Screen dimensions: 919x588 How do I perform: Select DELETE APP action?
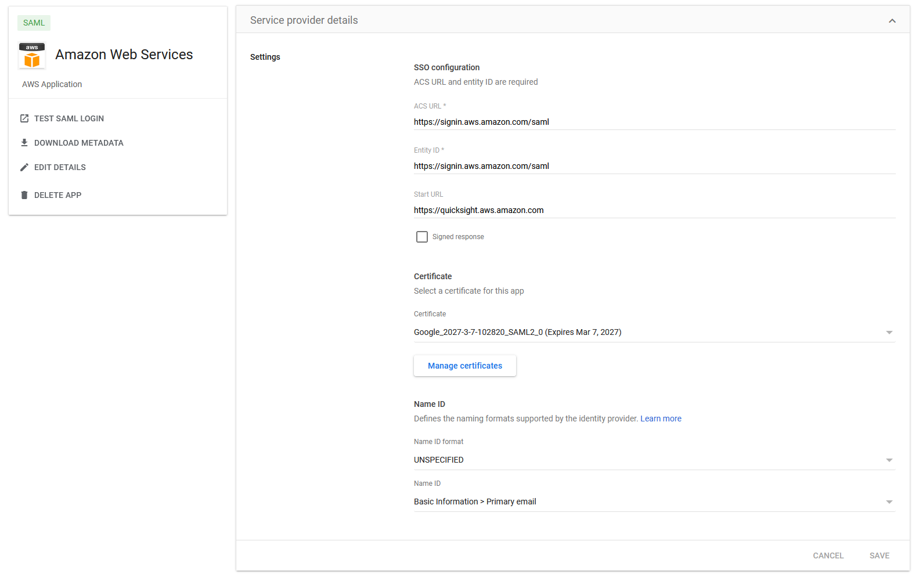pos(57,195)
